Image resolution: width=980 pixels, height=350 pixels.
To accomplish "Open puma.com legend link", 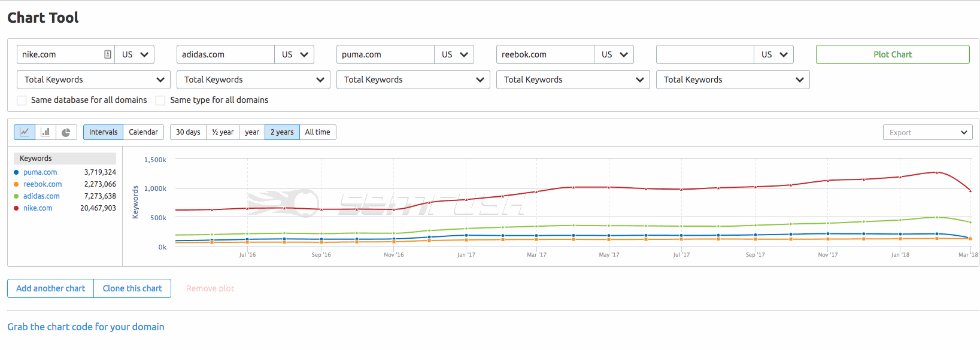I will (40, 172).
